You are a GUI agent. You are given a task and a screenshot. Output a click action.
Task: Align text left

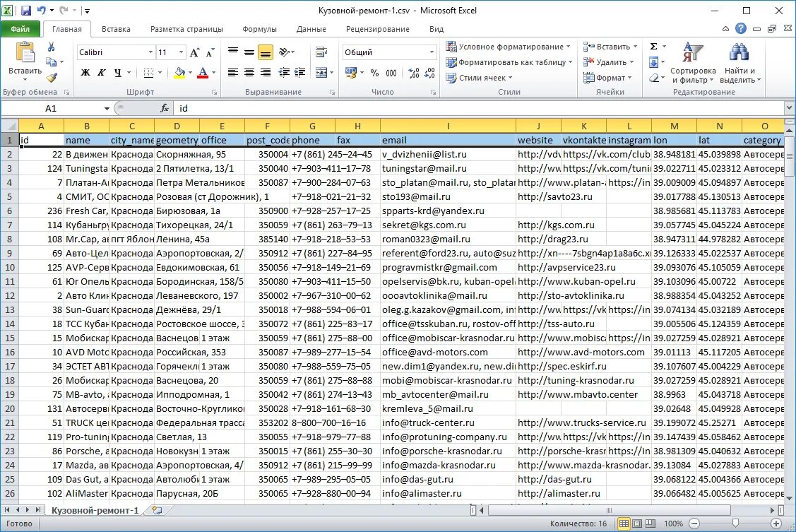pyautogui.click(x=233, y=73)
